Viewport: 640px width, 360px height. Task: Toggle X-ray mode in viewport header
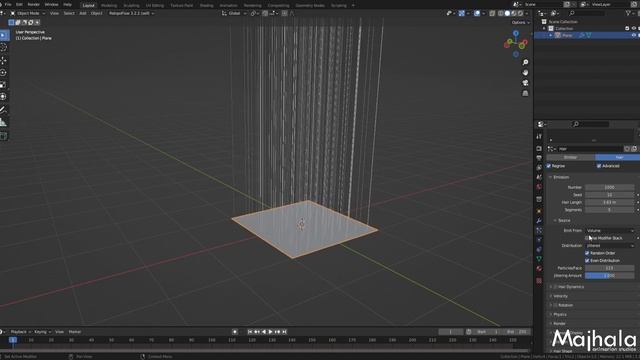pyautogui.click(x=492, y=13)
